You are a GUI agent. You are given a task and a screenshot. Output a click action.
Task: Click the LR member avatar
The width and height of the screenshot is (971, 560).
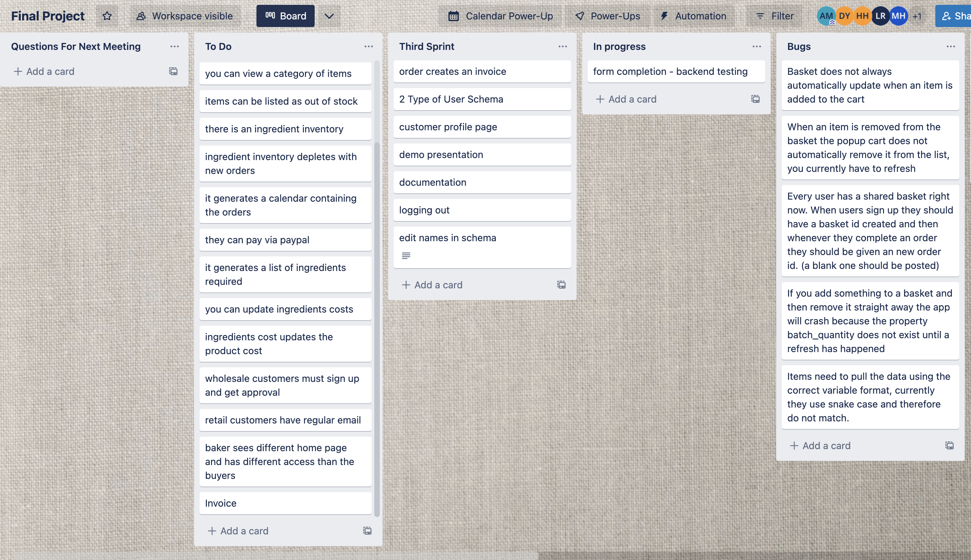[881, 16]
